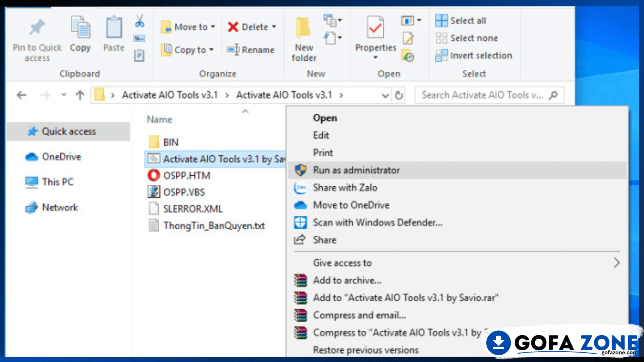Click the Copy path icon
This screenshot has width=644, height=362.
(140, 39)
